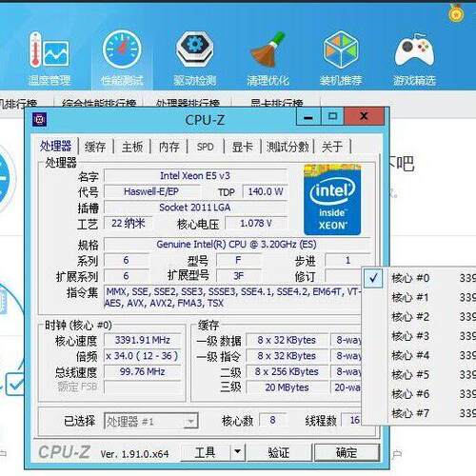
Task: Click the Genuine Intel(R) CPU specification field
Action: 237,245
